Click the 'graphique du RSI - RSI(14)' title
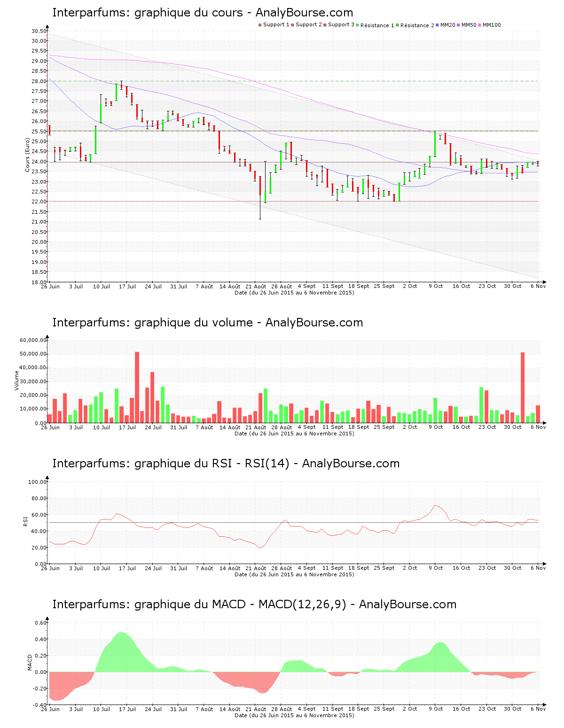 (x=226, y=464)
